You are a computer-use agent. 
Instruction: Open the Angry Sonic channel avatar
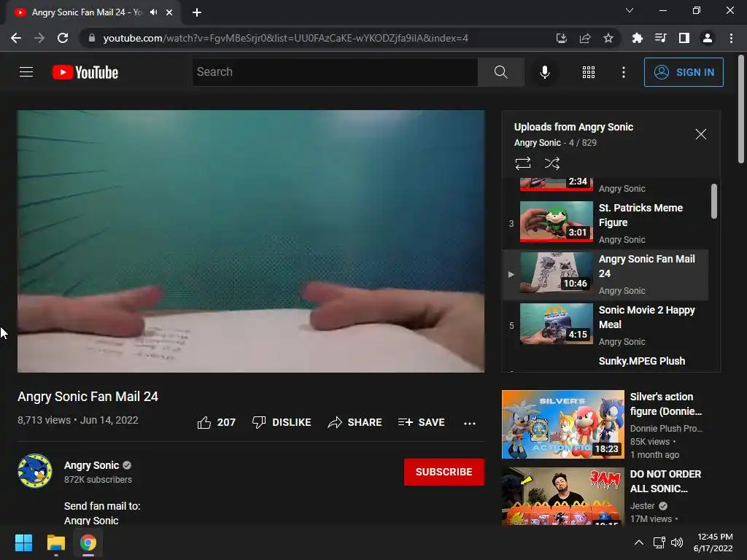35,471
